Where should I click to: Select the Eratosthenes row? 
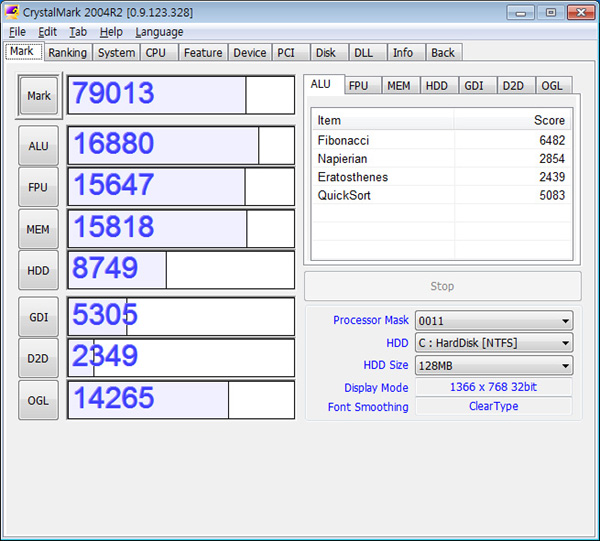pos(442,177)
